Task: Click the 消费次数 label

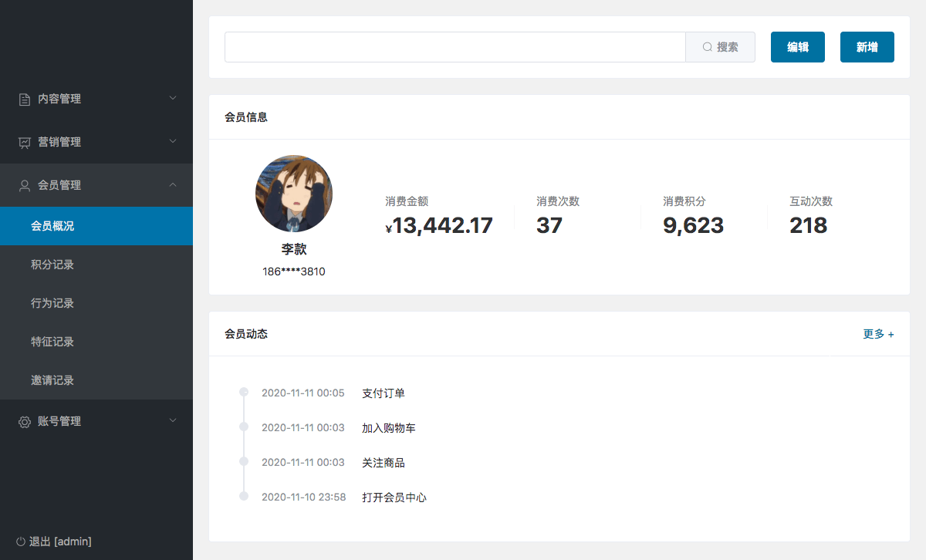Action: 558,201
